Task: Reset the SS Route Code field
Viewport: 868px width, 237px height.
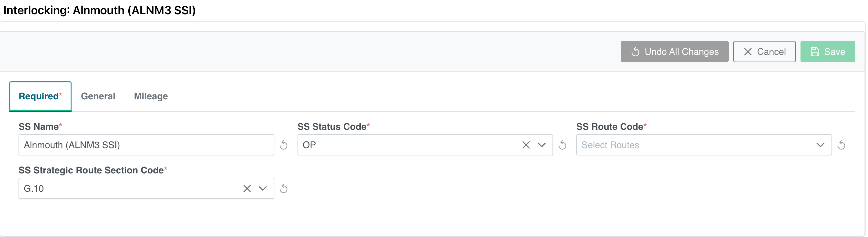Action: click(841, 145)
